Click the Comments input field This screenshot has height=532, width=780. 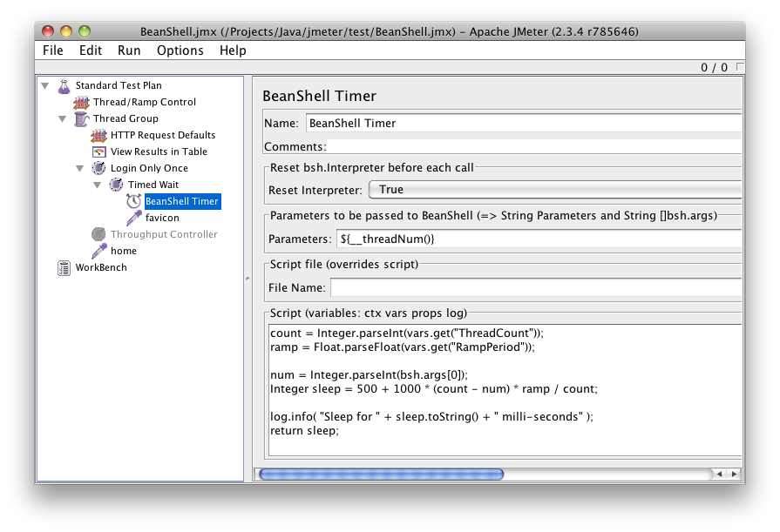coord(535,146)
